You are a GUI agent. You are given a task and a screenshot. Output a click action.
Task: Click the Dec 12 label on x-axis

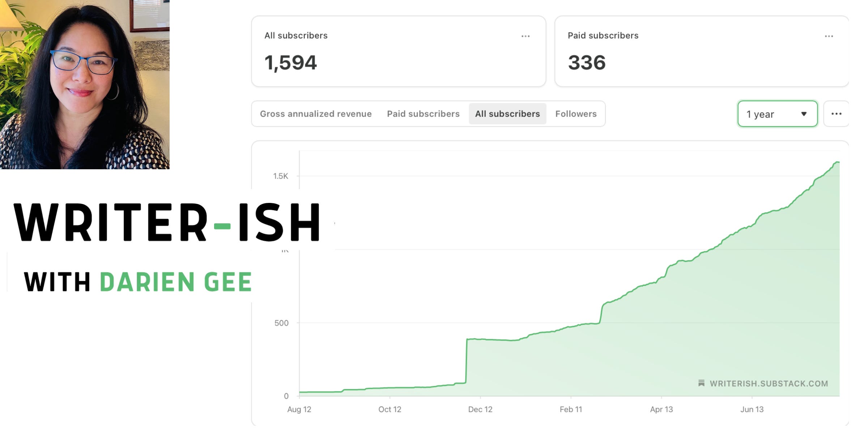tap(480, 409)
